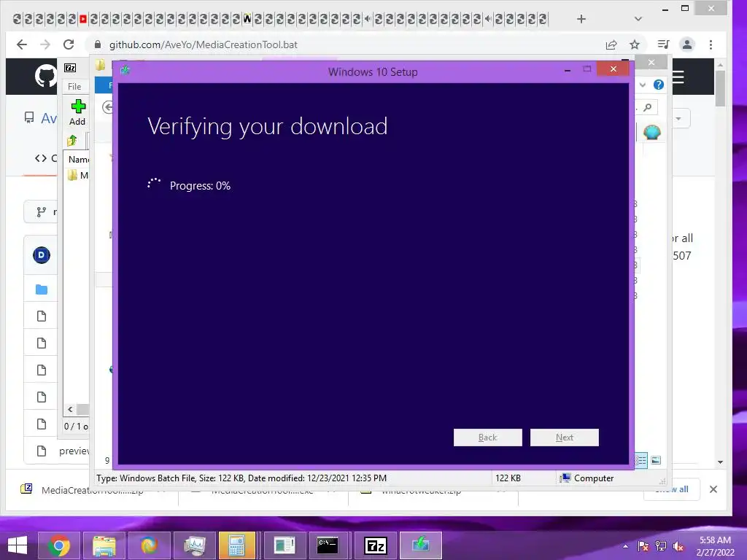Open the Code tab on GitHub
This screenshot has width=747, height=560.
pos(46,158)
